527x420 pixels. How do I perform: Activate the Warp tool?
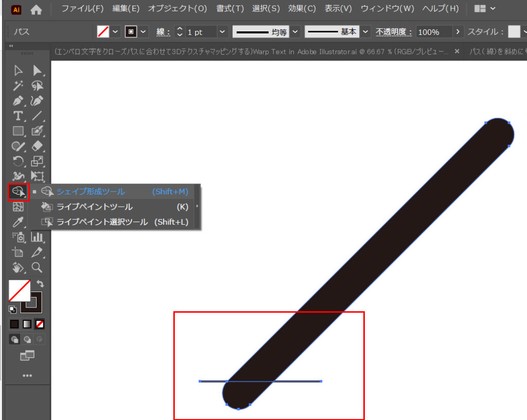pyautogui.click(x=18, y=176)
